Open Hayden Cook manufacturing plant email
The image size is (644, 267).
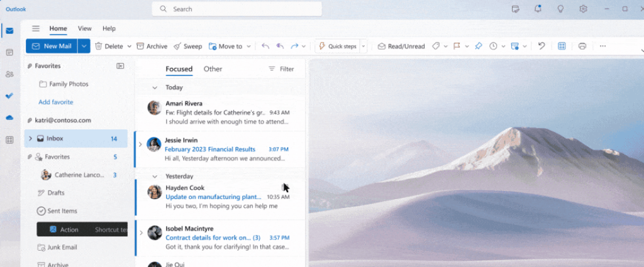tap(219, 197)
